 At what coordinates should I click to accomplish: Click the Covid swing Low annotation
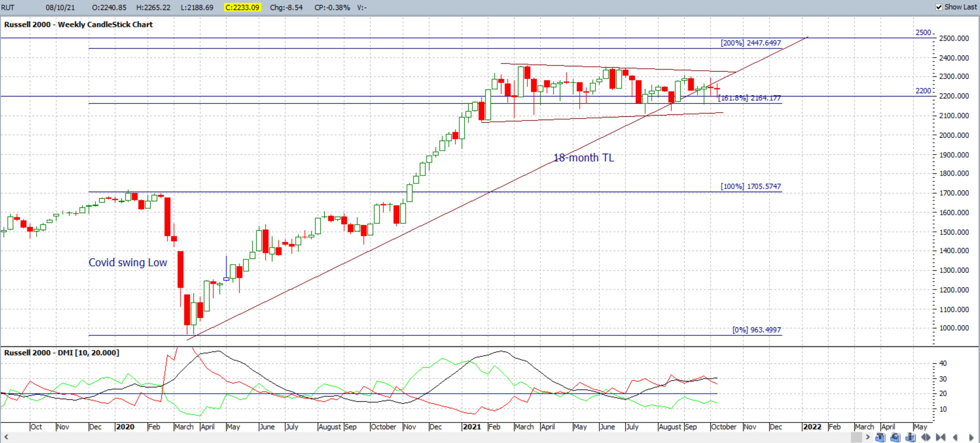coord(128,262)
